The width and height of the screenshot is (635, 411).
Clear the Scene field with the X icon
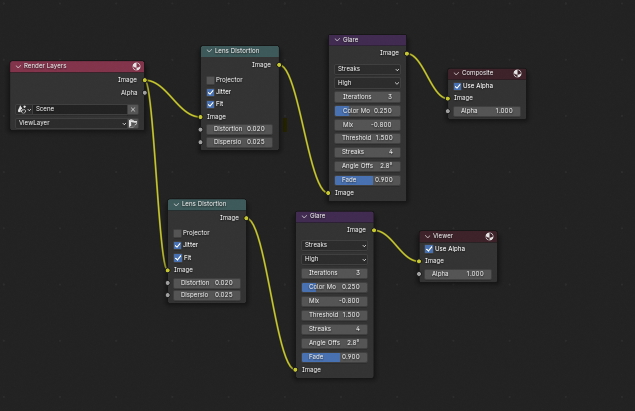pos(133,109)
